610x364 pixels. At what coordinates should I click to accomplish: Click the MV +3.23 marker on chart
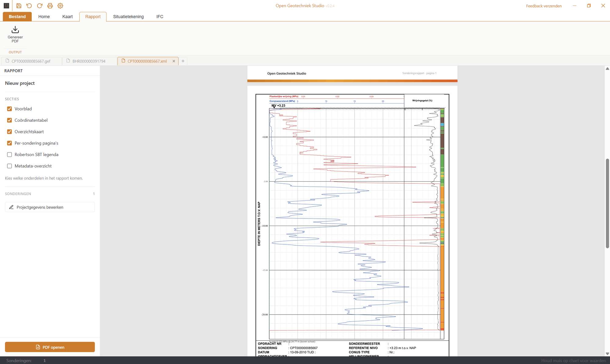pos(278,106)
